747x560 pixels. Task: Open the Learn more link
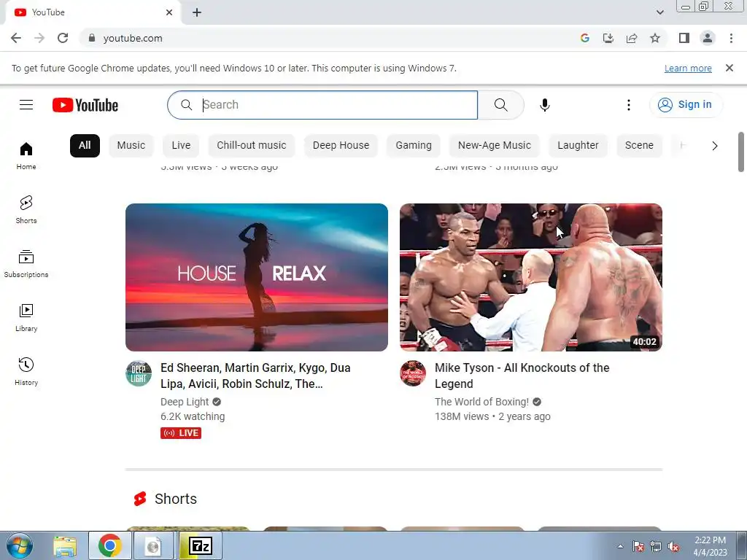pyautogui.click(x=688, y=69)
